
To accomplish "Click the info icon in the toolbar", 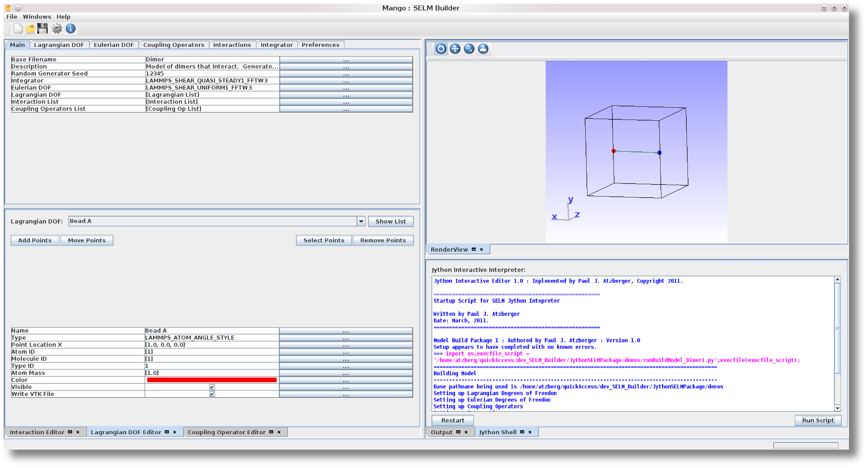I will [70, 29].
